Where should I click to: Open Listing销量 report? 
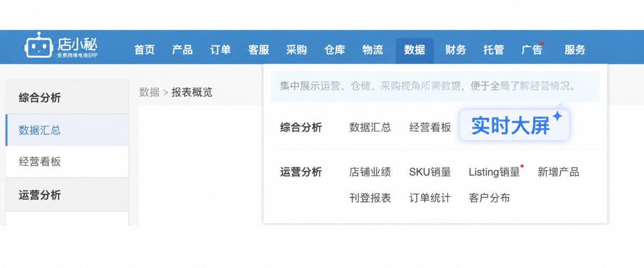tap(494, 172)
